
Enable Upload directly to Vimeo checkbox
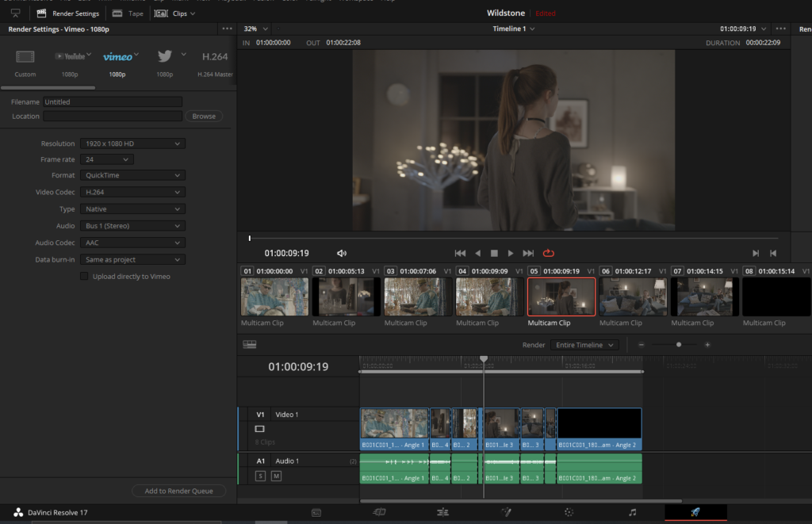click(84, 277)
